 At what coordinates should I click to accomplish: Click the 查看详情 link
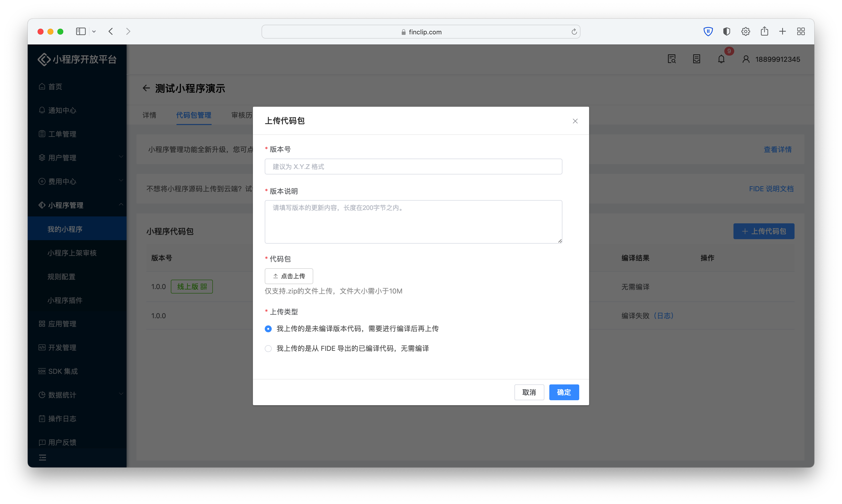click(777, 149)
